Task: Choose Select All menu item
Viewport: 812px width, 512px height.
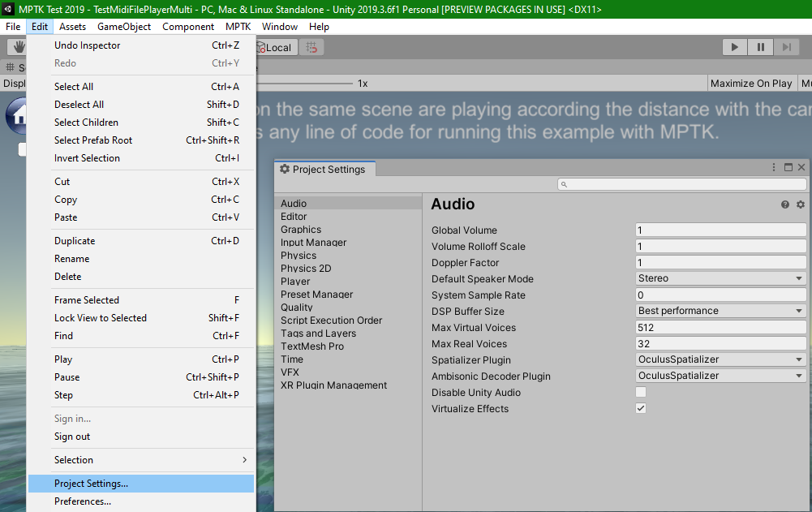Action: 141,87
